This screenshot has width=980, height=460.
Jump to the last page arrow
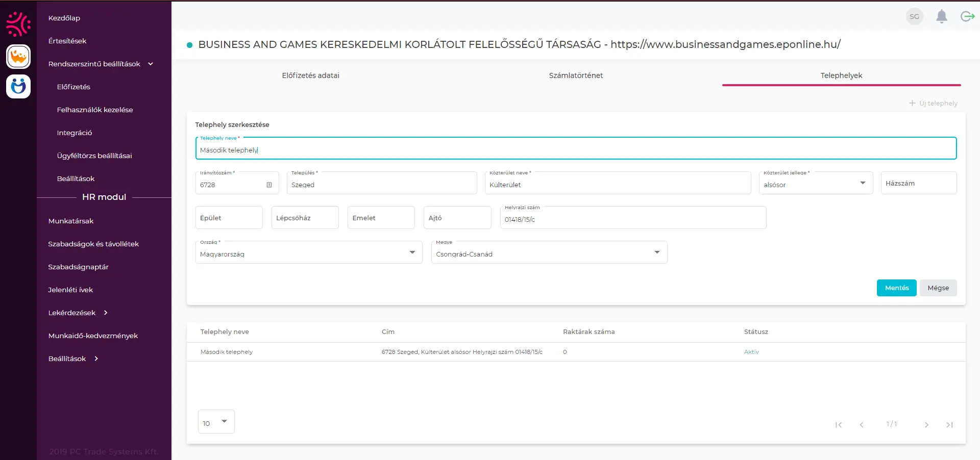pyautogui.click(x=949, y=425)
